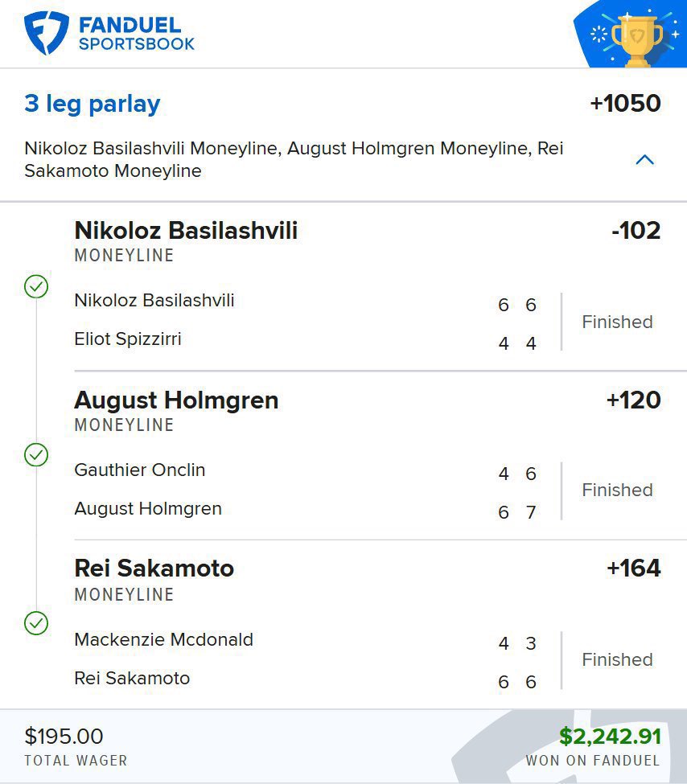Click the $195.00 total wager amount
687x784 pixels.
pos(64,736)
